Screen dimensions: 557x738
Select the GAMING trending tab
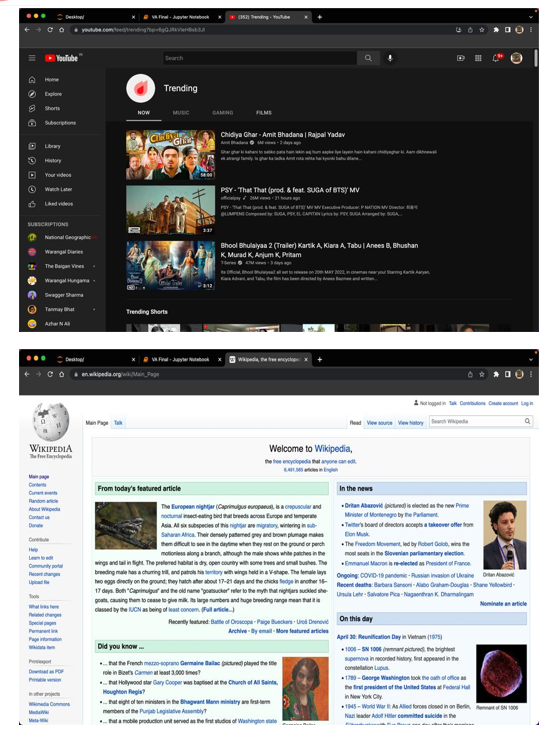223,112
